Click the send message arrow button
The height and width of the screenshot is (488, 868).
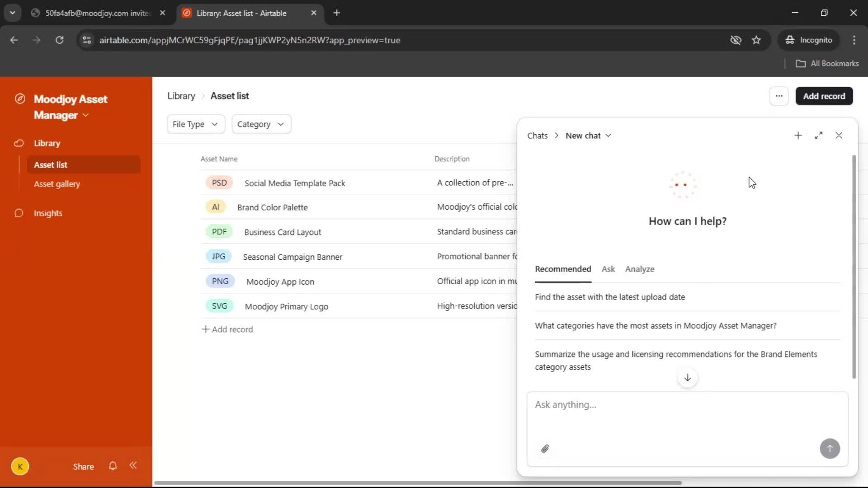830,449
